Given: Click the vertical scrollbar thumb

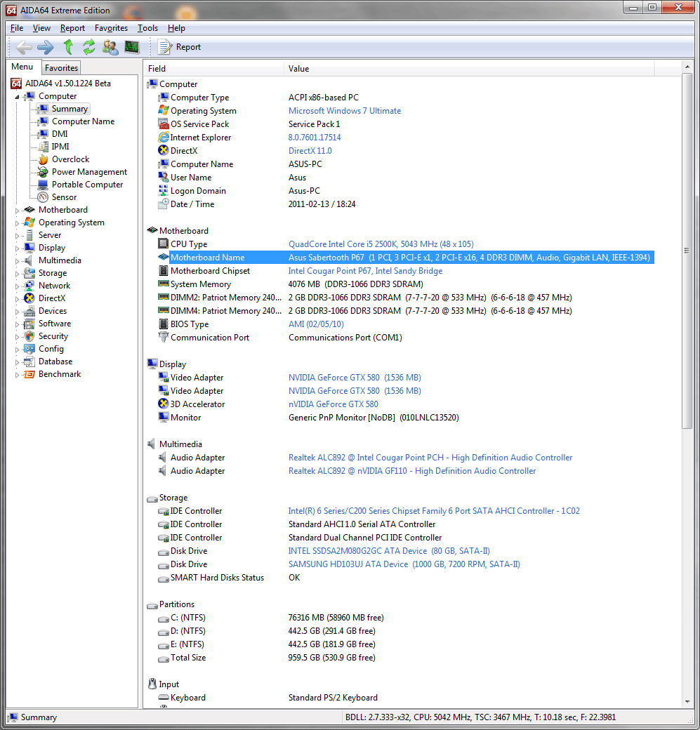Looking at the screenshot, I should 687,251.
